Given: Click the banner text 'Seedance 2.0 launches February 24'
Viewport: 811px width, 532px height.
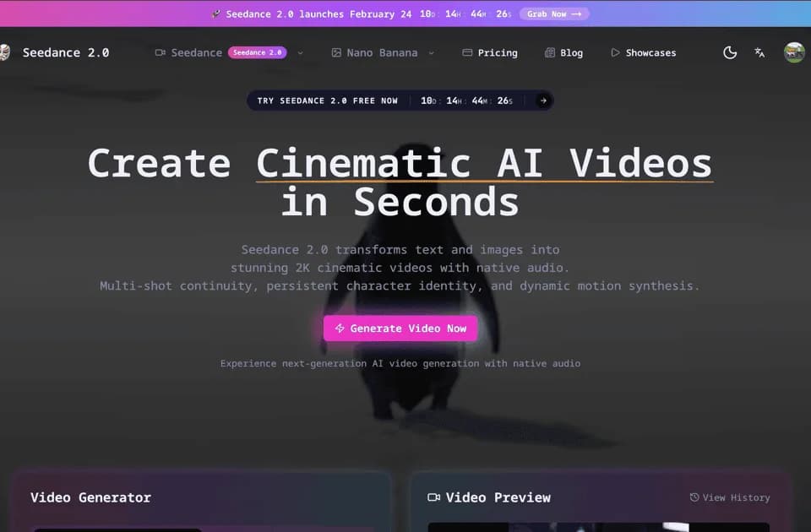Looking at the screenshot, I should point(318,14).
